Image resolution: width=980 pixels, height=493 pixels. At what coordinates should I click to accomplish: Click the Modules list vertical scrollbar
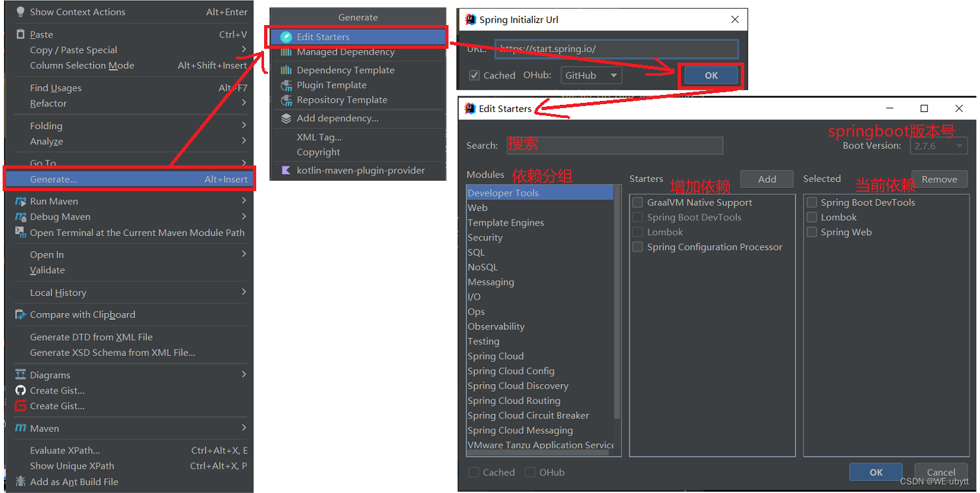pos(617,303)
